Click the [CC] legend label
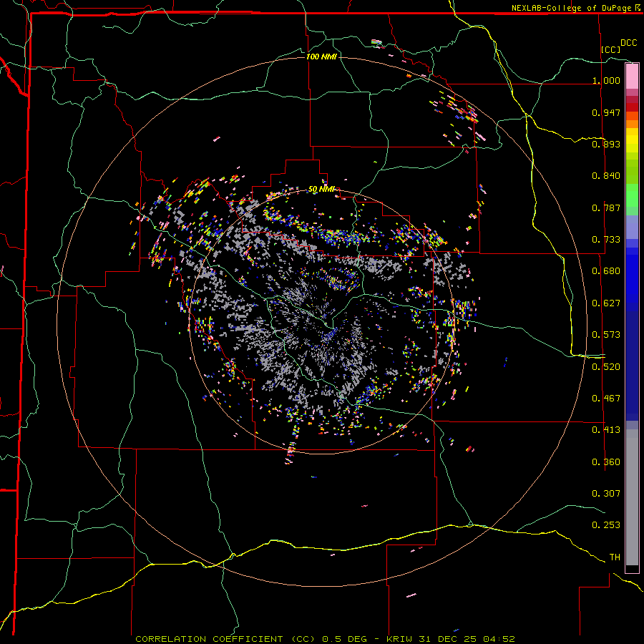This screenshot has width=644, height=644. click(611, 49)
